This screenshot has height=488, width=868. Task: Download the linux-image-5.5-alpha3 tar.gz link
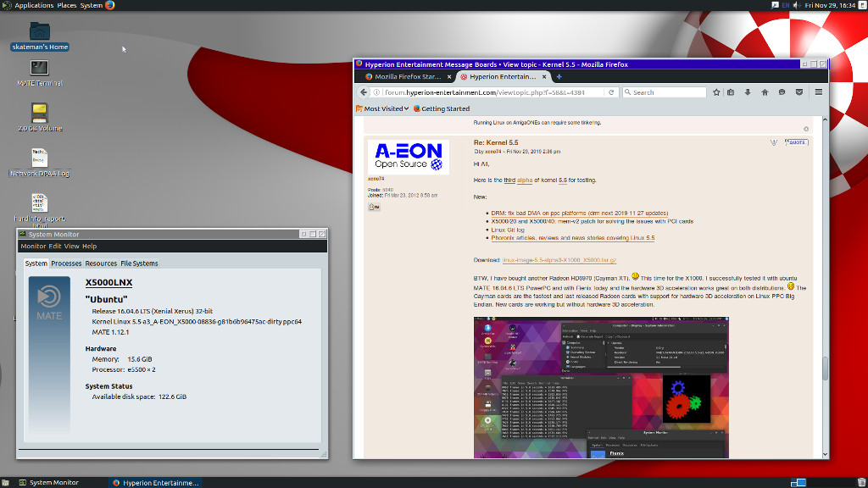[x=559, y=260]
